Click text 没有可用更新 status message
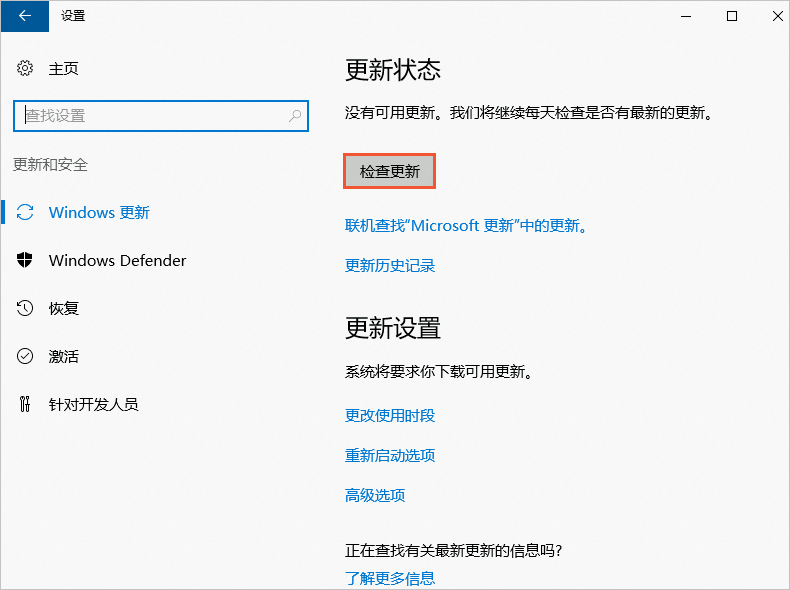790x590 pixels. 530,113
